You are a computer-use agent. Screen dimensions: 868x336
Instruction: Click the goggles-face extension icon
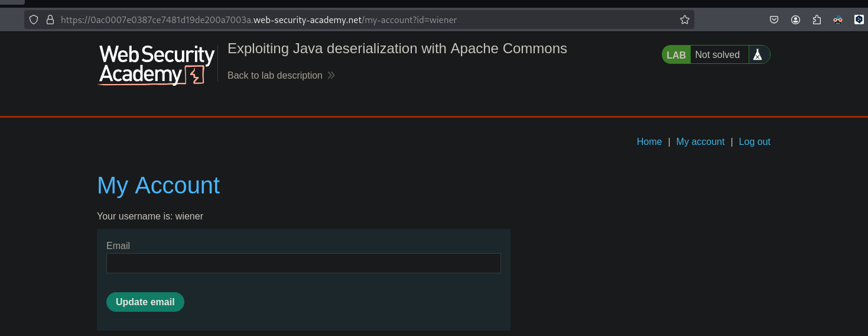click(x=838, y=20)
